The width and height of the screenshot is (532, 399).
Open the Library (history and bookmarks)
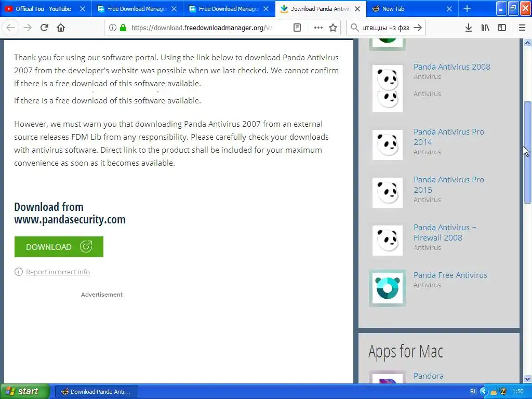(485, 28)
